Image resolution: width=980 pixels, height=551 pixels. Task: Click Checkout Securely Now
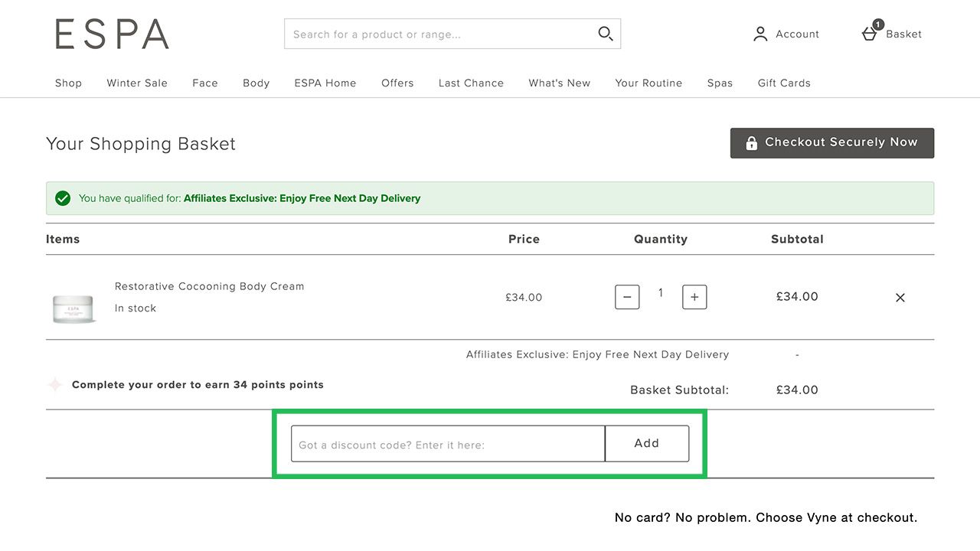[x=832, y=143]
